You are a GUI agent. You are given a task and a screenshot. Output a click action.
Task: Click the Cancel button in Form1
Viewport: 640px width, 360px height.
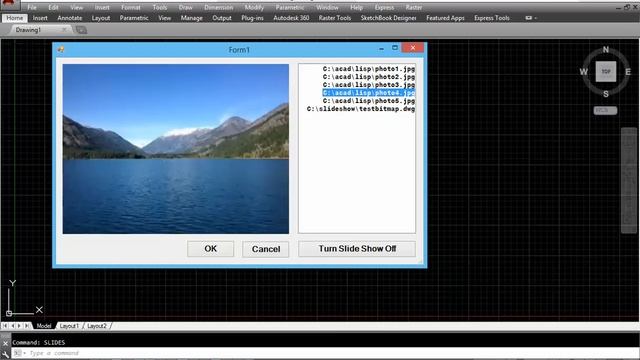click(x=265, y=249)
